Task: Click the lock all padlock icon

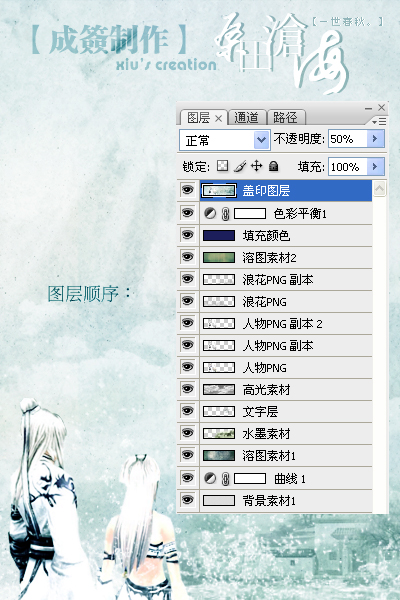Action: [273, 166]
